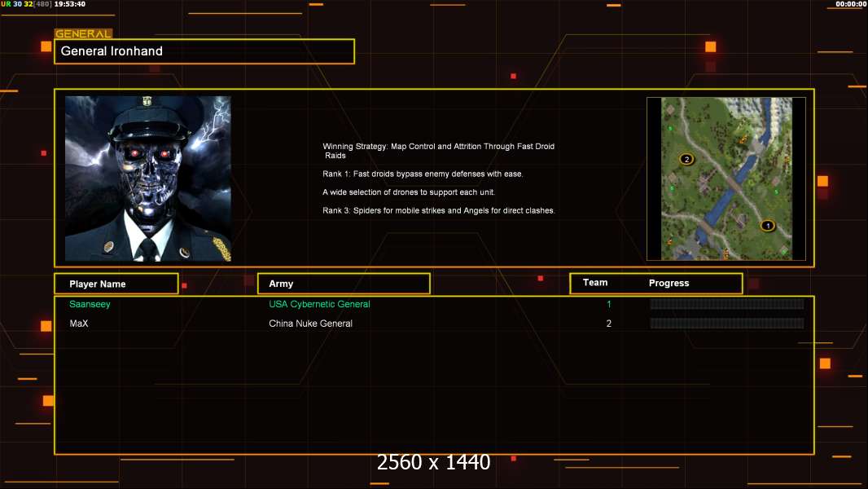Click Saanseey's loading progress bar

(x=727, y=303)
